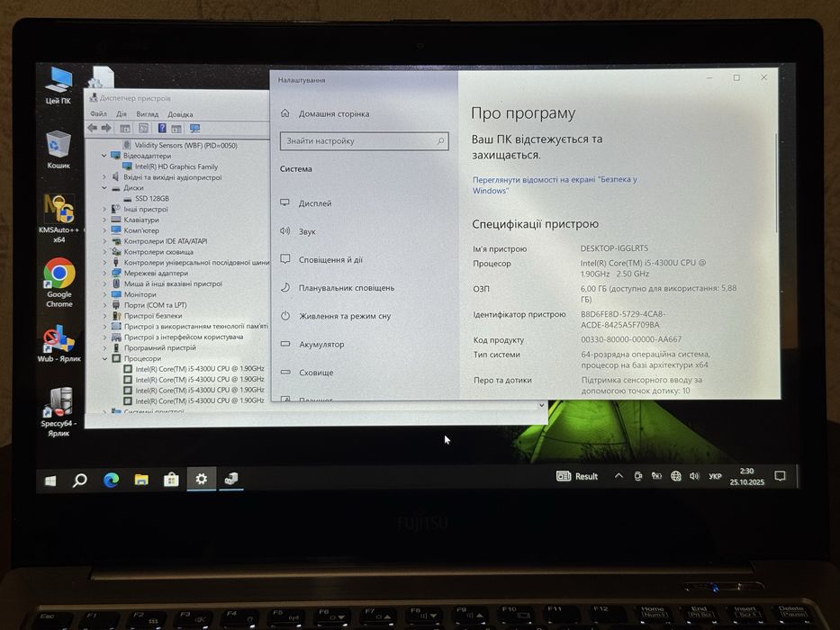Collapse Відеоадаптери tree node
Image resolution: width=840 pixels, height=630 pixels.
[104, 156]
